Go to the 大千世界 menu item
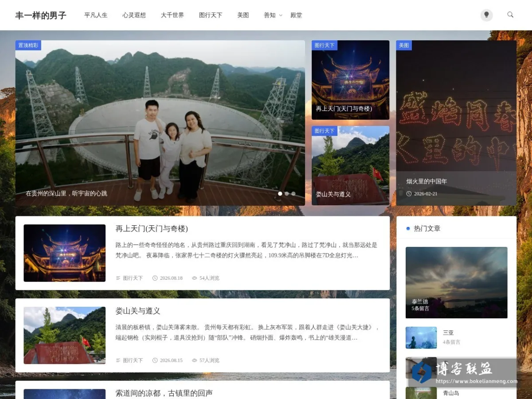 [172, 15]
